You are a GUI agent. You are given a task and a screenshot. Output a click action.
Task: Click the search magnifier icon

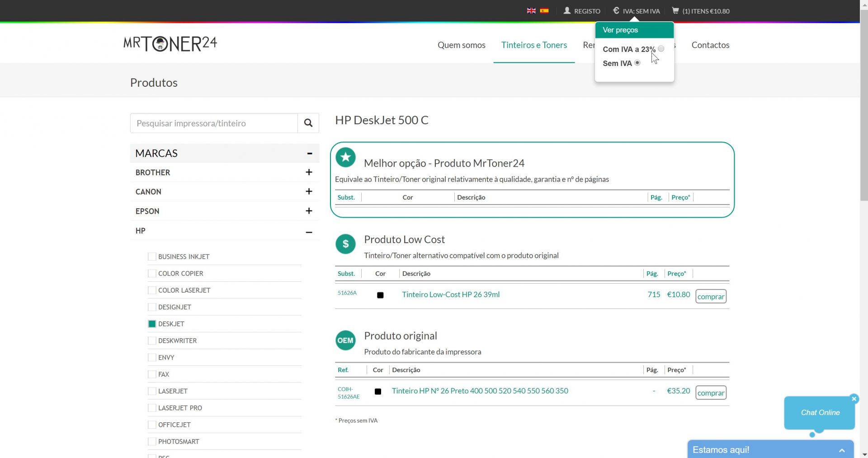[x=308, y=123]
